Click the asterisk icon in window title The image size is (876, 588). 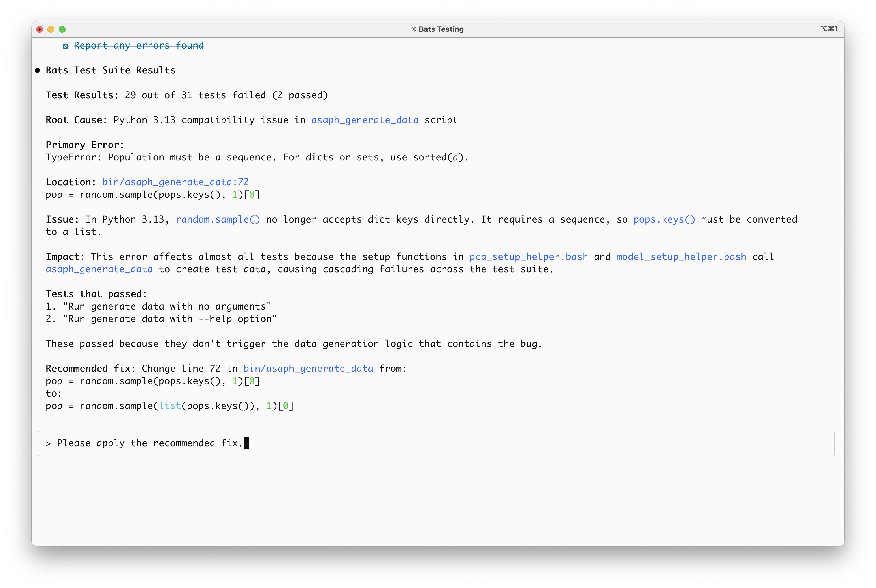[414, 29]
